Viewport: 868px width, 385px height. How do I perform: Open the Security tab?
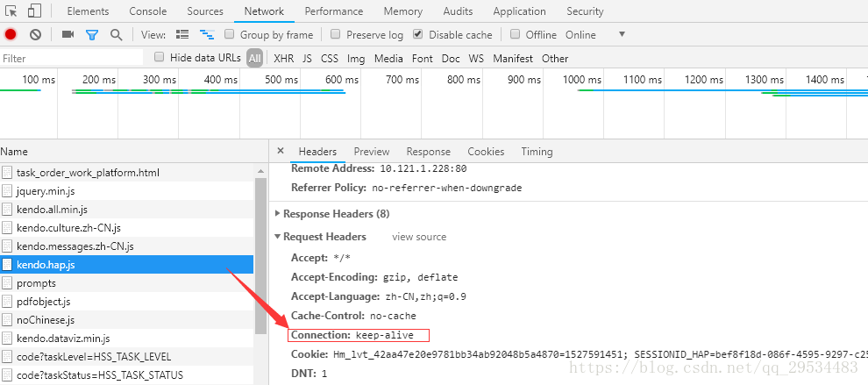pos(585,11)
